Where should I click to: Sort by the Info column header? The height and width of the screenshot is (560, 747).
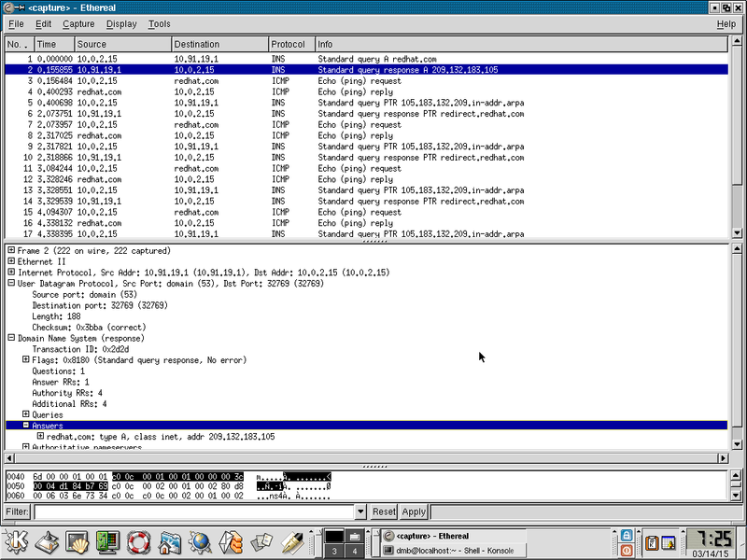(522, 44)
